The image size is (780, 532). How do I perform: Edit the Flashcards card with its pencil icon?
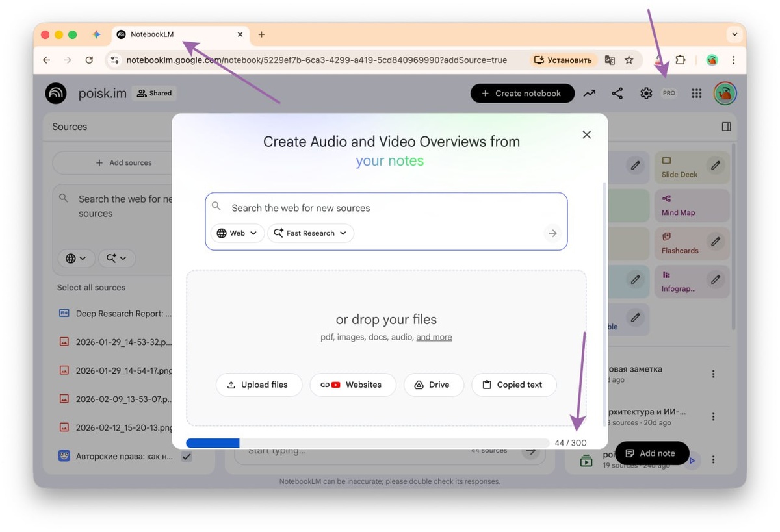(715, 242)
